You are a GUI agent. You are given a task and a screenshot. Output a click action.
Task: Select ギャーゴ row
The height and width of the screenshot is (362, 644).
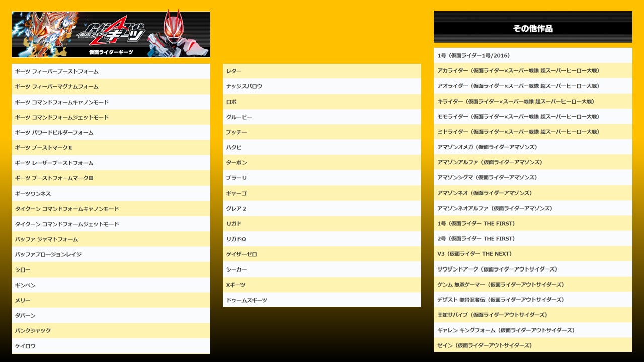point(322,193)
